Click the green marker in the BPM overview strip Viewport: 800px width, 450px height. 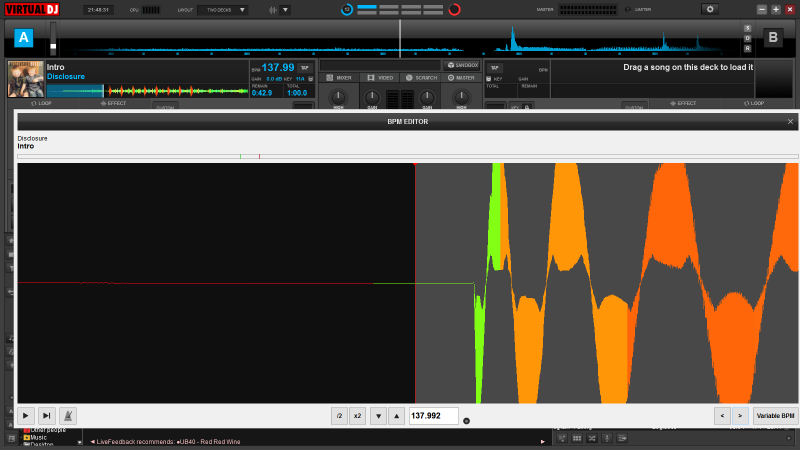pyautogui.click(x=240, y=156)
